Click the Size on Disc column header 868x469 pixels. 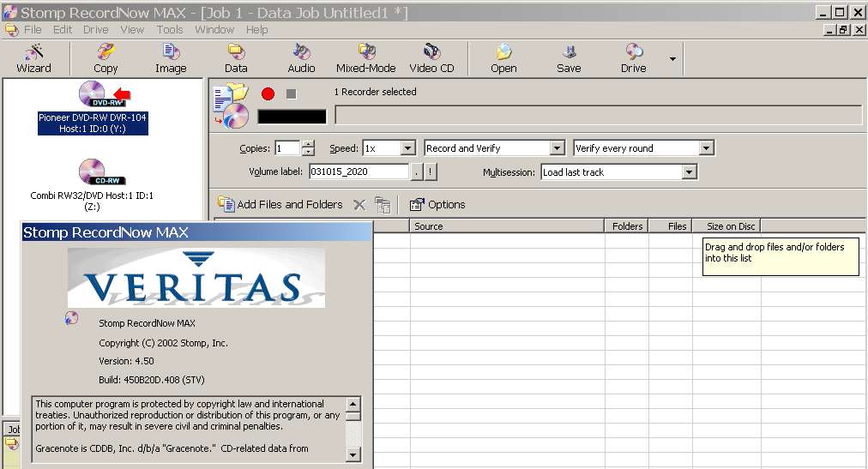tap(726, 225)
